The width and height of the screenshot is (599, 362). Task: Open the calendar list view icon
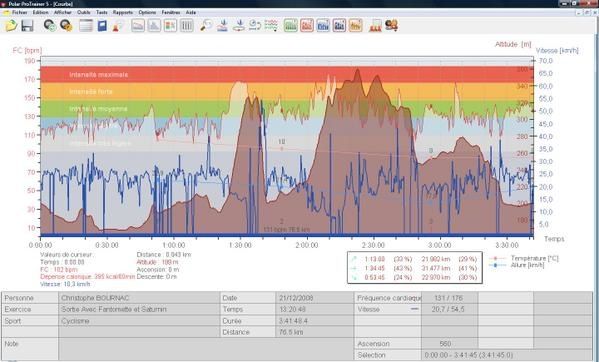click(86, 26)
